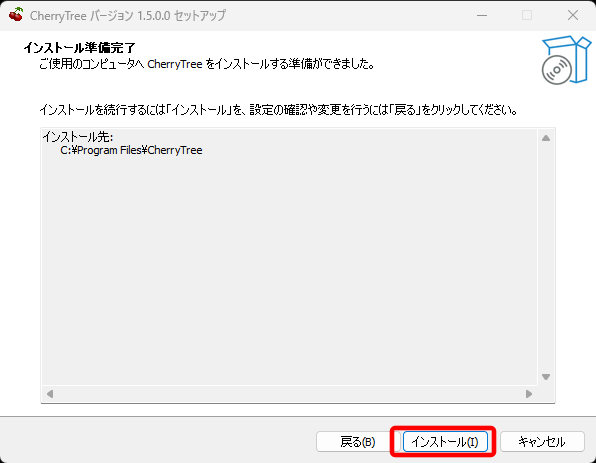The image size is (596, 463).
Task: Click the vertical scrollbar track in summary box
Action: 546,257
